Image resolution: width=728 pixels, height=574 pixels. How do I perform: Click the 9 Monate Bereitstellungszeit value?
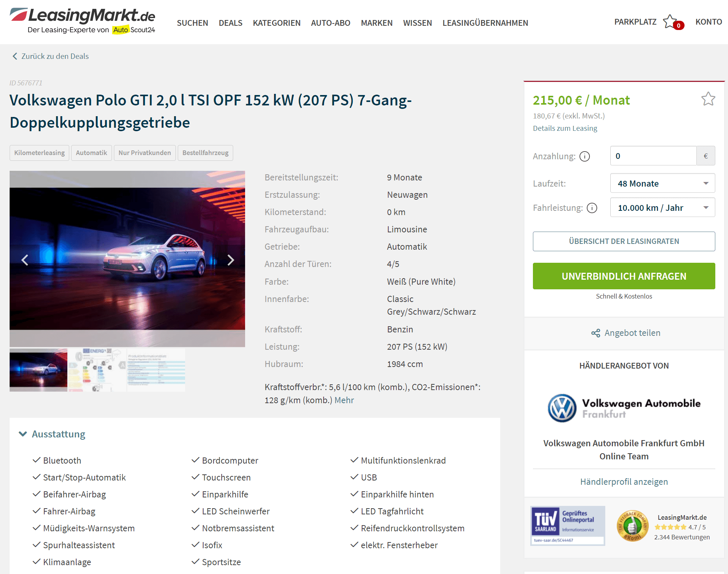(x=404, y=177)
